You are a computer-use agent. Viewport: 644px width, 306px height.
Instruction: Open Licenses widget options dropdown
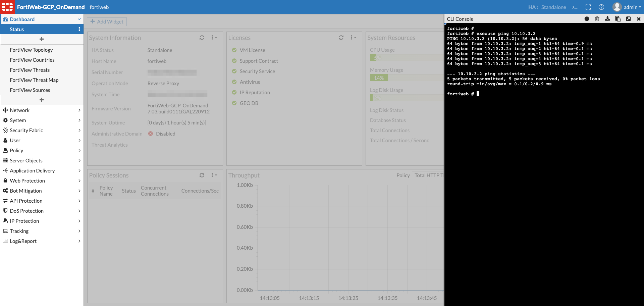[353, 38]
